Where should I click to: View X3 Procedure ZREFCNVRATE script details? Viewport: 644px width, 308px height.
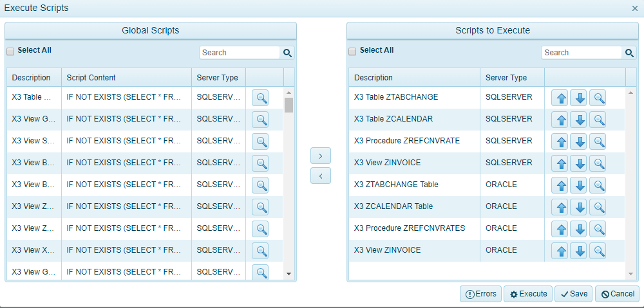[x=599, y=141]
